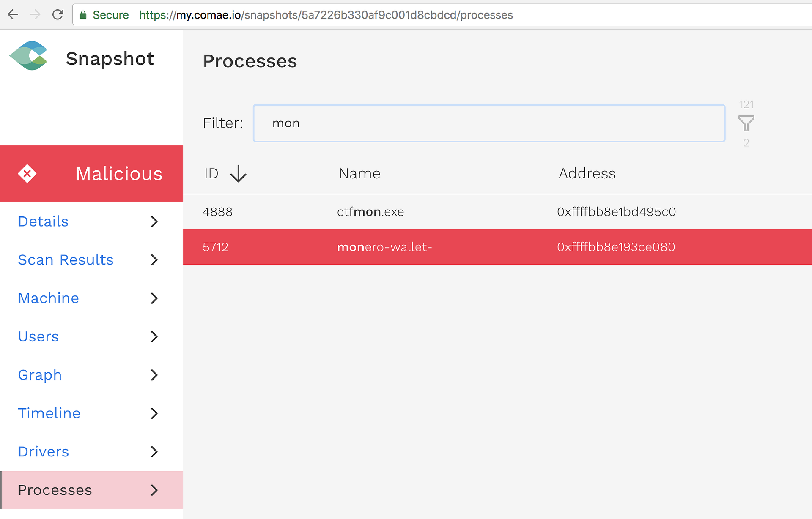Expand the Details chevron
812x519 pixels.
[x=154, y=221]
